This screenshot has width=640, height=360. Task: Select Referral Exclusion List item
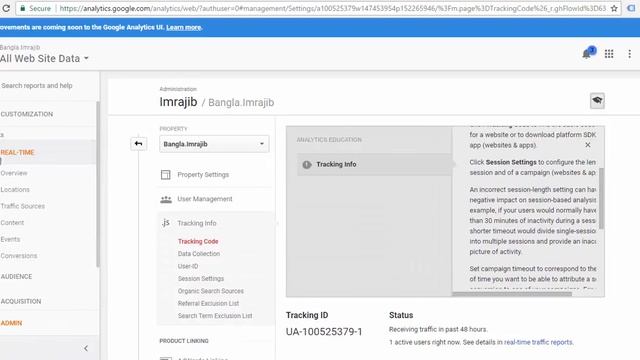coord(208,303)
